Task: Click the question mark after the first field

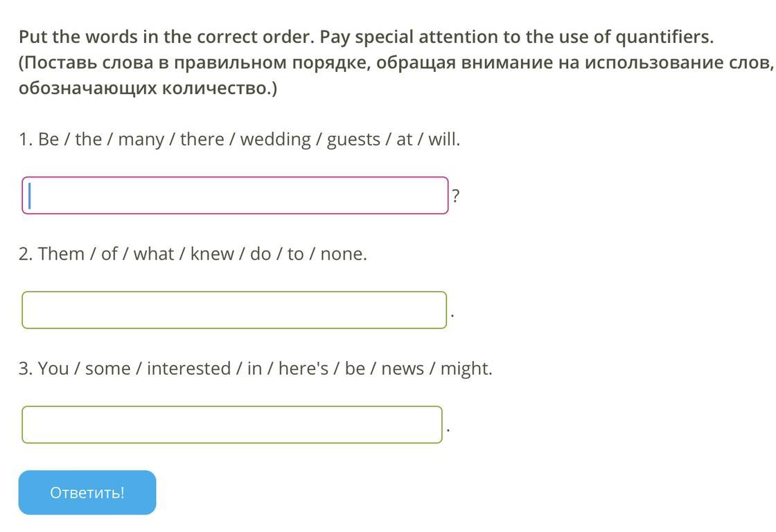Action: pos(455,197)
